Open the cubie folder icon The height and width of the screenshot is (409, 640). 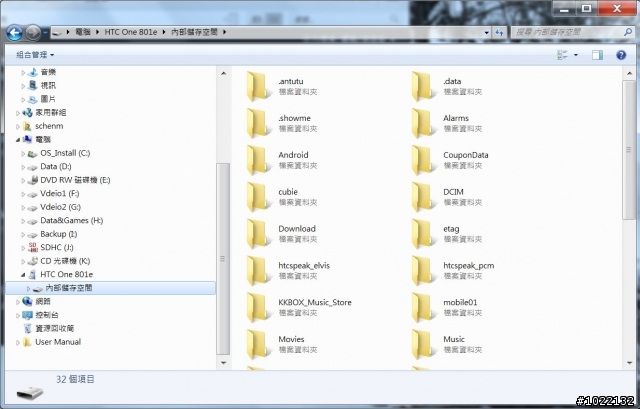point(258,197)
